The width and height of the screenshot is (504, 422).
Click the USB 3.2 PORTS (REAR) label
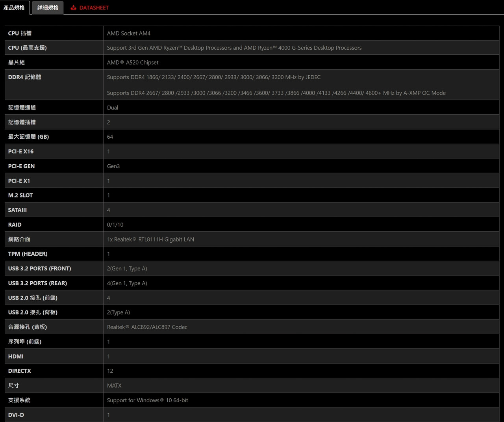click(x=37, y=283)
